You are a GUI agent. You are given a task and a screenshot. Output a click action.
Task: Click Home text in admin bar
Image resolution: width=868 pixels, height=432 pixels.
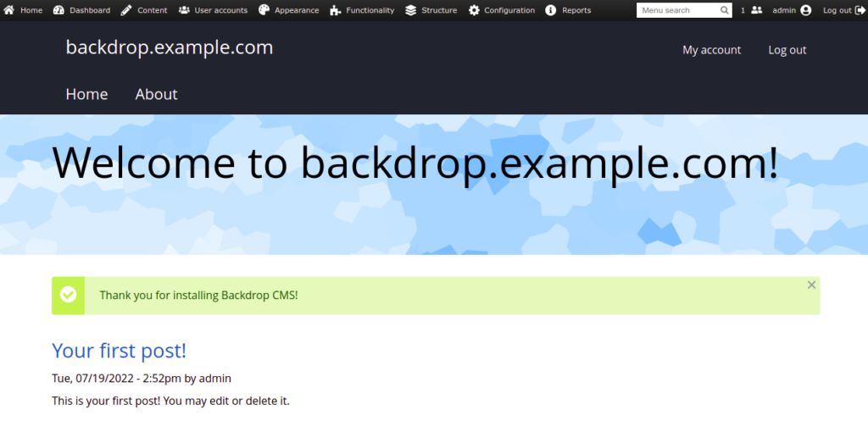coord(31,10)
